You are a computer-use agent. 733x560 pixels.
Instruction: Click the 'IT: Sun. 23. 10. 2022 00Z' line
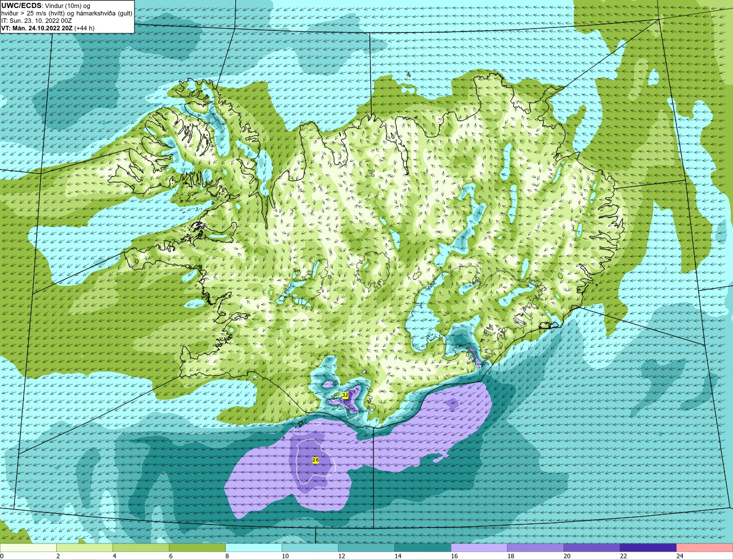coord(37,21)
